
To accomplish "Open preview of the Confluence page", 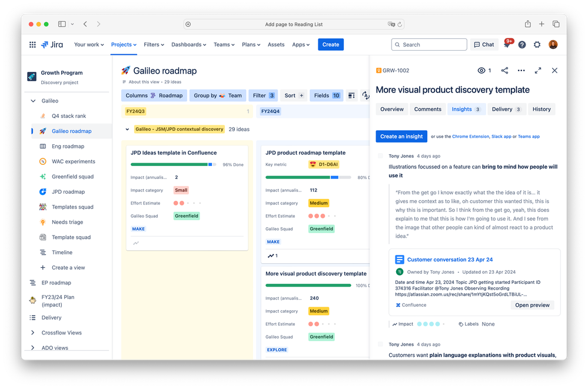I will [532, 305].
